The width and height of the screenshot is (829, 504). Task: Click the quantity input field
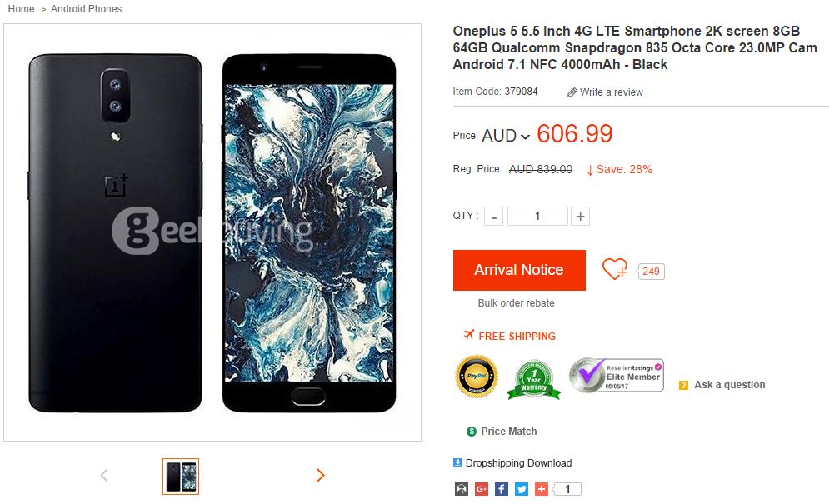tap(537, 217)
